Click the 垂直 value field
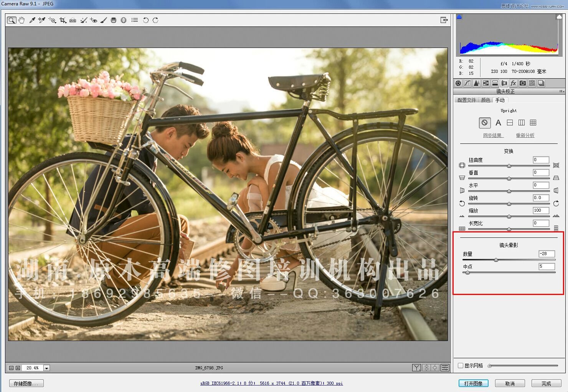The width and height of the screenshot is (568, 392). [541, 173]
